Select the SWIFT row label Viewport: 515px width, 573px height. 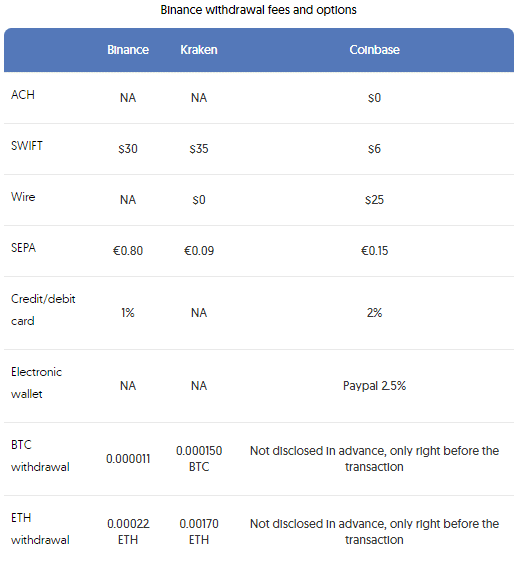click(27, 146)
